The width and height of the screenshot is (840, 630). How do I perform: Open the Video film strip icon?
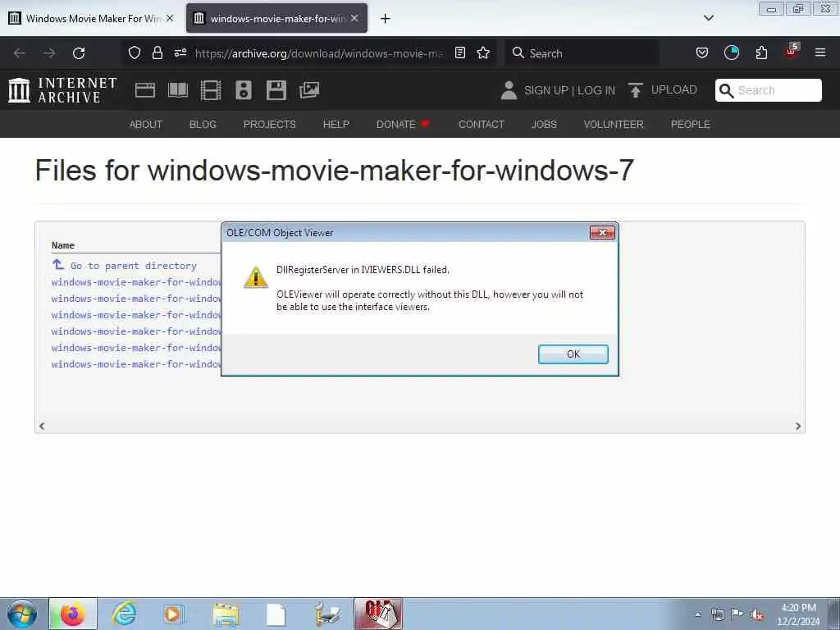click(211, 90)
